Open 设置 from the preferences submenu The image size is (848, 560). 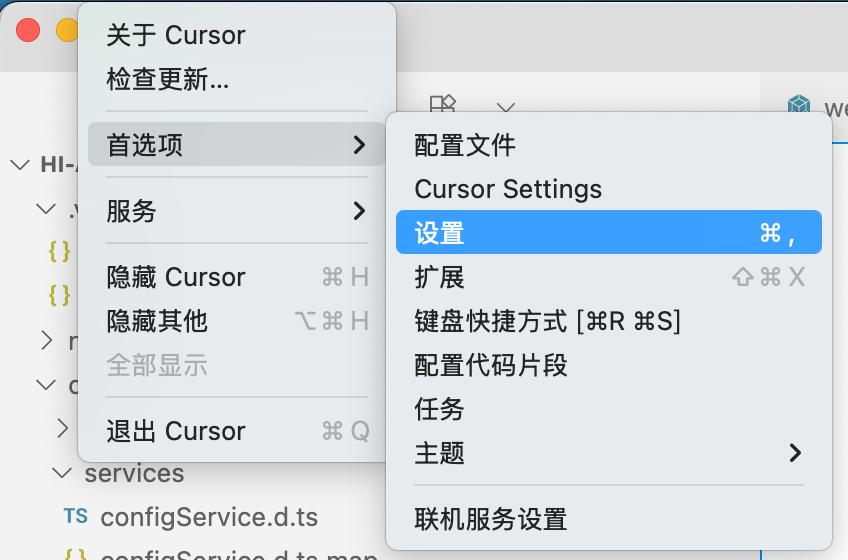click(x=440, y=233)
